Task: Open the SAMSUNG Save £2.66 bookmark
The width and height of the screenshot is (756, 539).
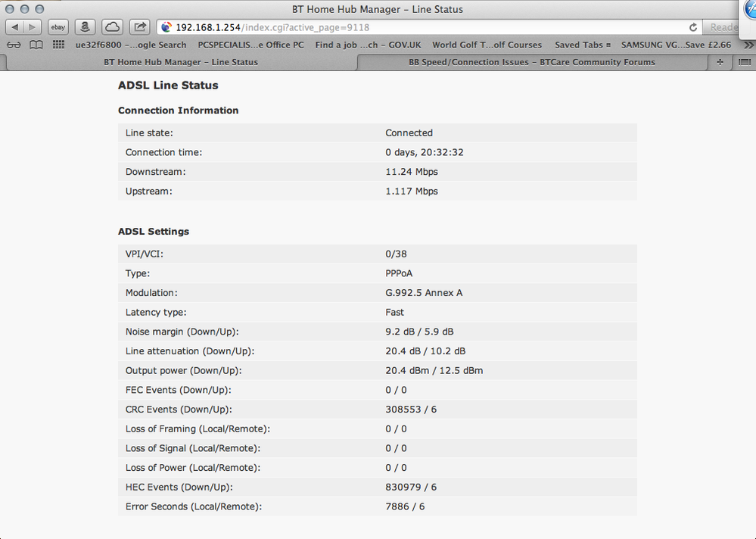Action: point(676,45)
